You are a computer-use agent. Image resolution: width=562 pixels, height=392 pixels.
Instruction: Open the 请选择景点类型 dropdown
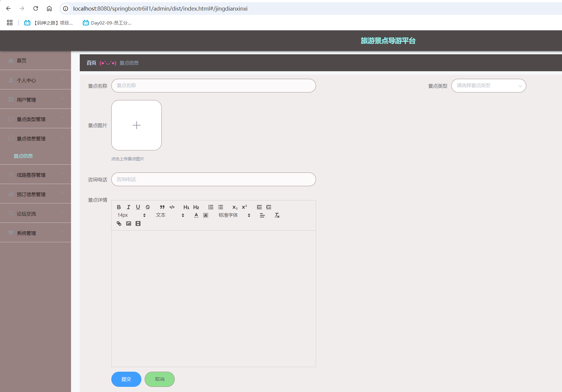click(489, 85)
